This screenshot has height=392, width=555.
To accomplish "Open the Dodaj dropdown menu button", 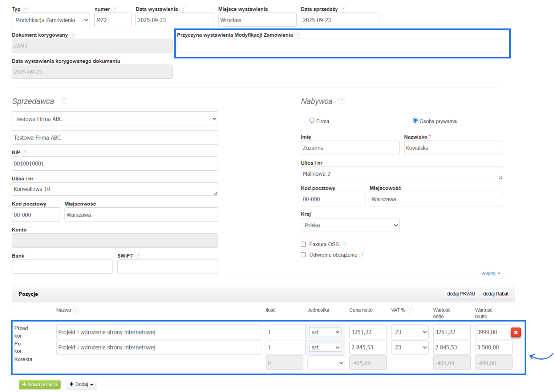I will tap(81, 384).
